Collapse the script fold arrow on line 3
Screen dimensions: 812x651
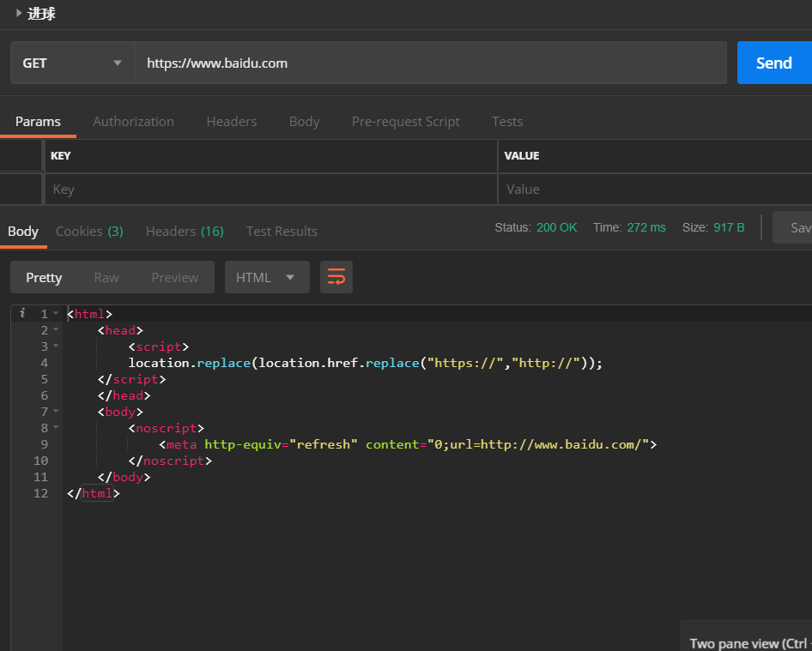click(x=56, y=346)
